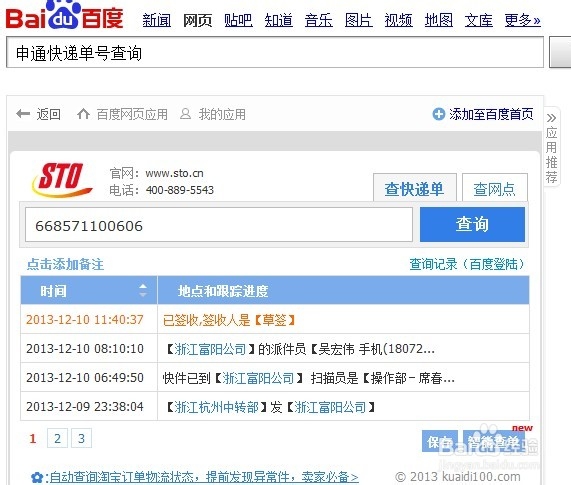This screenshot has width=571, height=485.
Task: Select the 2013-12-10 06:49:50 timestamp
Action: (x=85, y=378)
